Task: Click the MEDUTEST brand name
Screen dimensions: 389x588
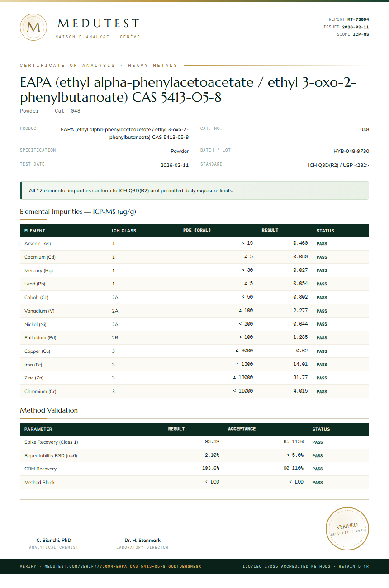Action: click(x=99, y=24)
